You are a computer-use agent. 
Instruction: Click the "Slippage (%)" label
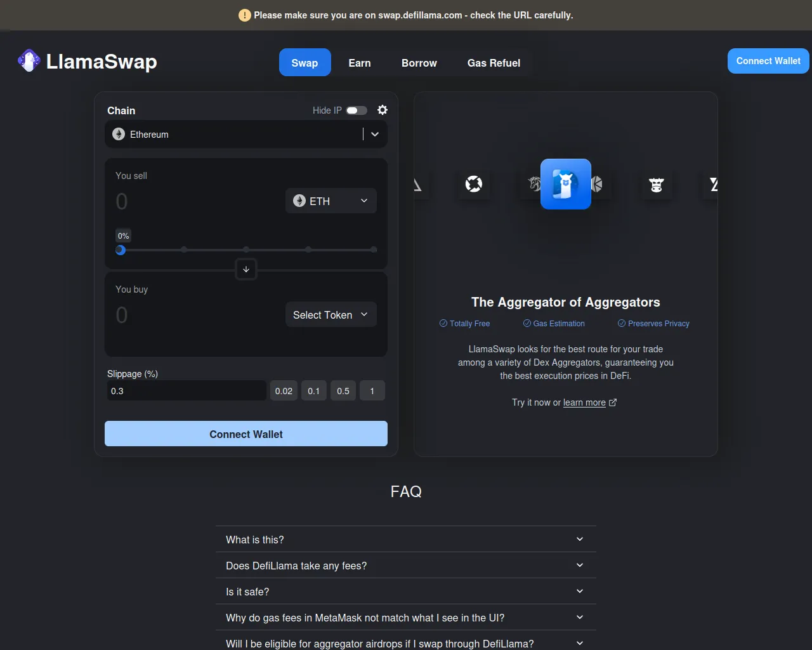pos(133,374)
